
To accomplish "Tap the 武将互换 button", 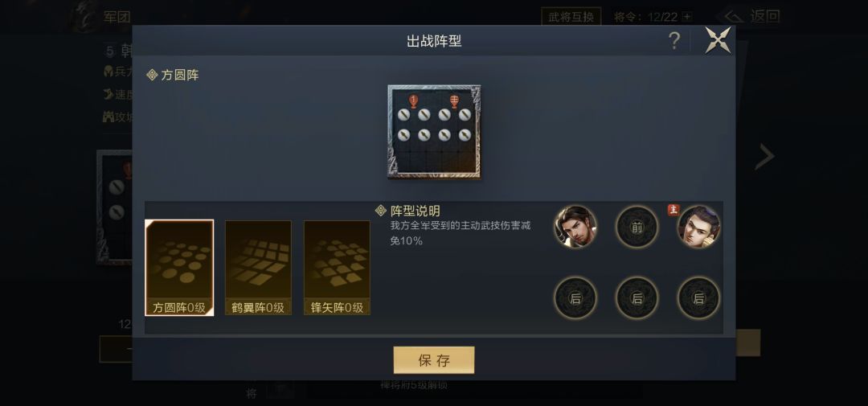I will pos(571,17).
